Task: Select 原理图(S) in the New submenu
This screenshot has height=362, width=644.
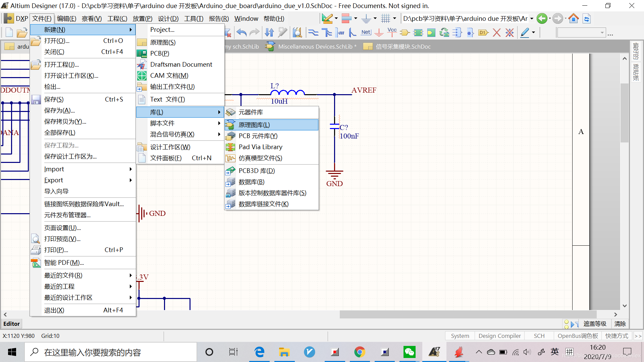Action: point(180,42)
